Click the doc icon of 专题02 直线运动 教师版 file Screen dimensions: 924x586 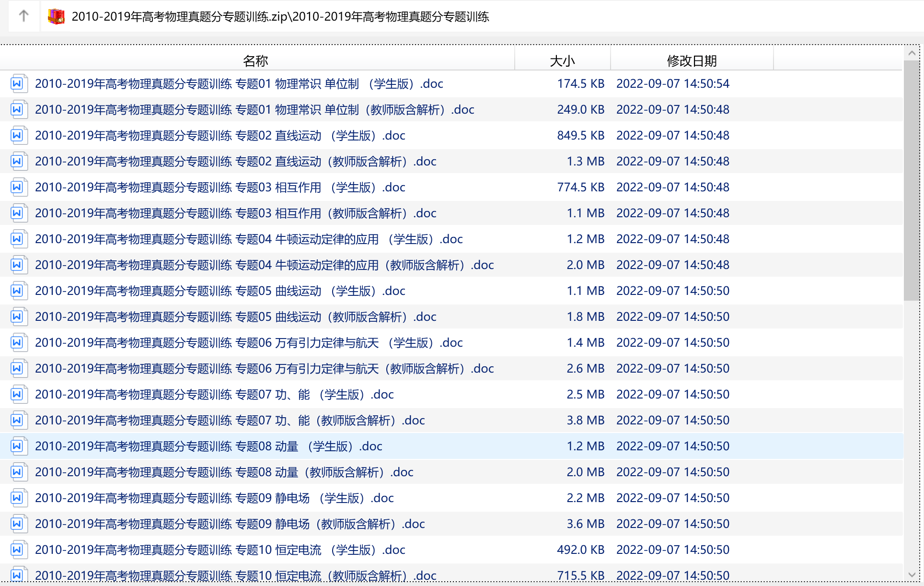click(17, 162)
